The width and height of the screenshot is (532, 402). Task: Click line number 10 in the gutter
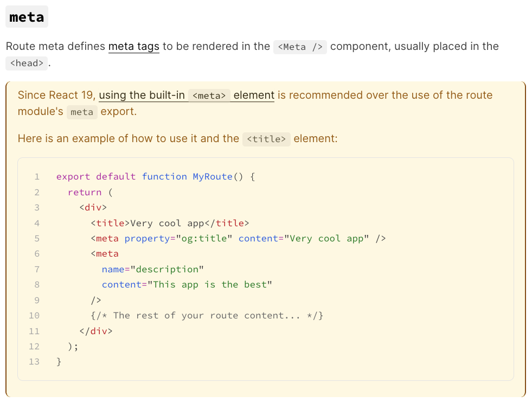[x=34, y=315]
